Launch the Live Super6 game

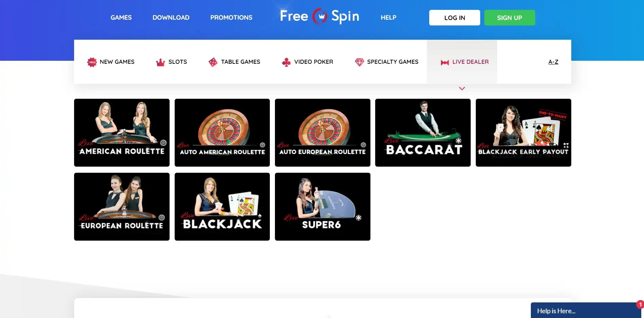click(x=323, y=207)
